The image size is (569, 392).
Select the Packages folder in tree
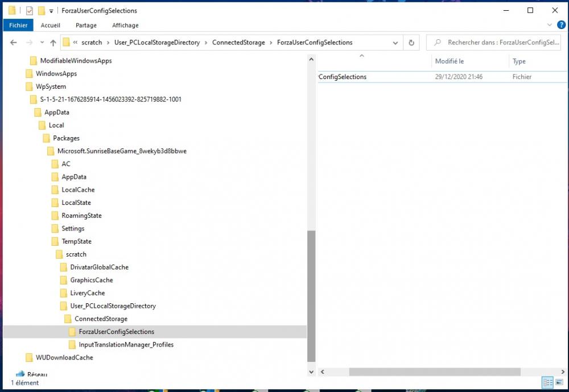click(66, 138)
